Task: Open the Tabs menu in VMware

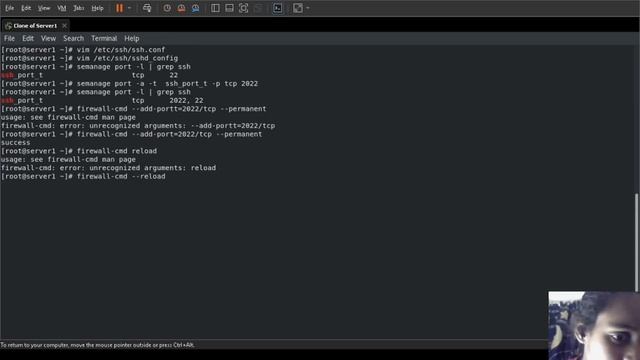Action: (78, 8)
